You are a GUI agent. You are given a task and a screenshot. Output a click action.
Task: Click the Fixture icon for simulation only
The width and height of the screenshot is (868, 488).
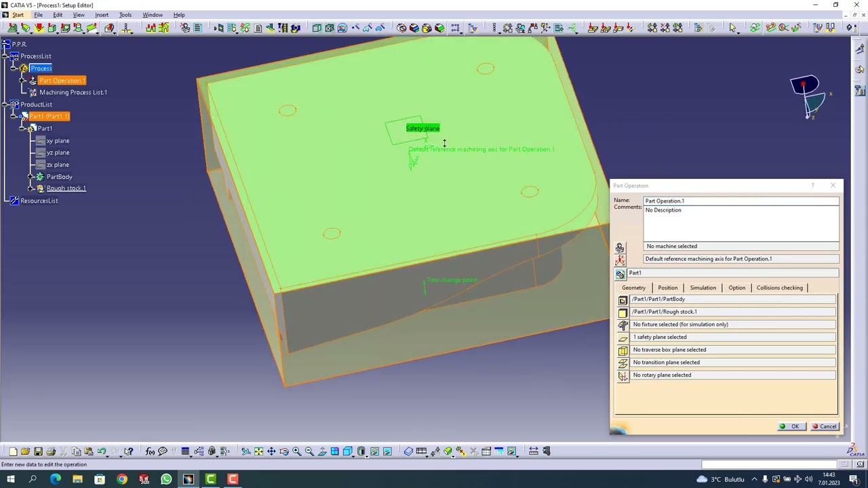623,325
